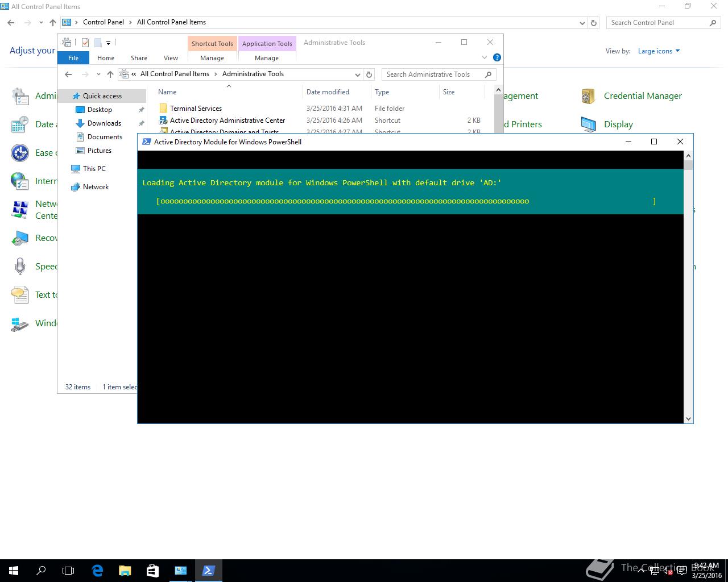The width and height of the screenshot is (728, 582).
Task: Open Application Tools Manage tab
Action: point(267,58)
